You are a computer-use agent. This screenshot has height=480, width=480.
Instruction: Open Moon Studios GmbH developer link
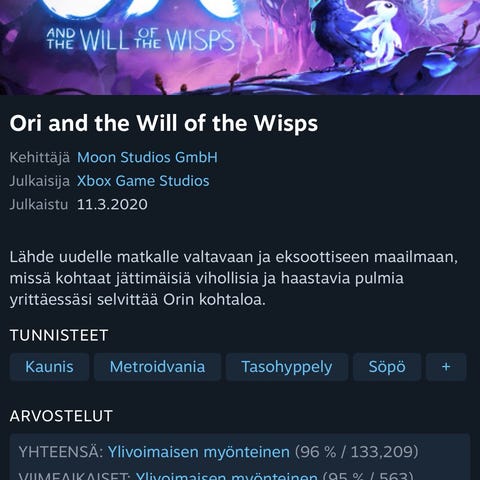(x=147, y=157)
